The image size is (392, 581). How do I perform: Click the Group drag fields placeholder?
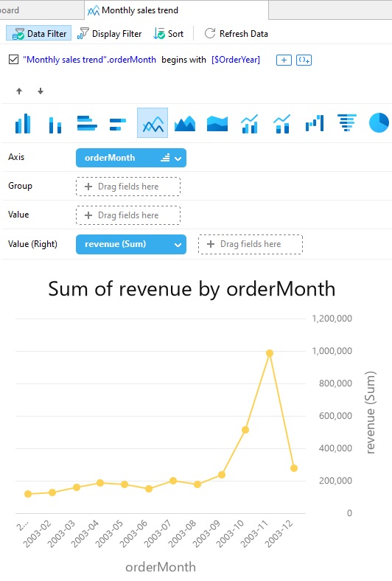[x=128, y=187]
